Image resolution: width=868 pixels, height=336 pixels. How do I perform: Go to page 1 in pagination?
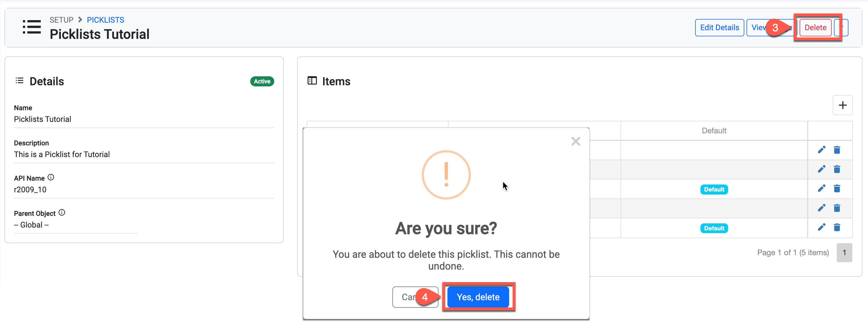click(844, 253)
